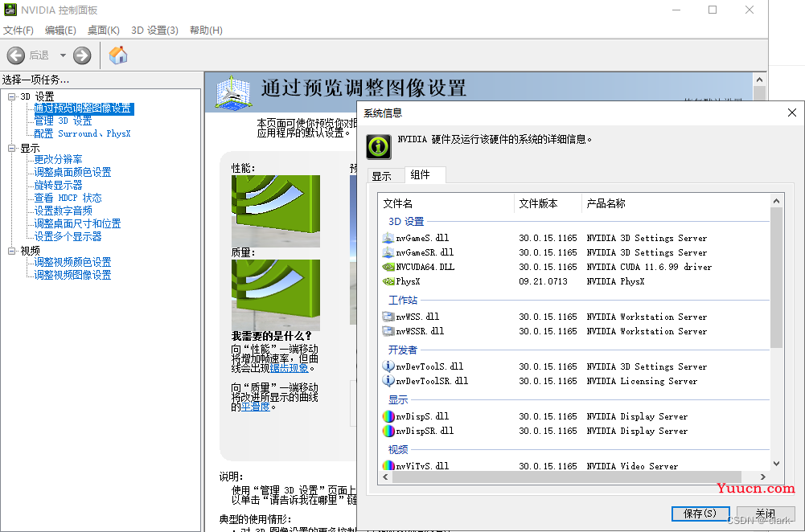Open 调整视频颜色设置 task
Screen dimensions: 805x532
tap(72, 262)
